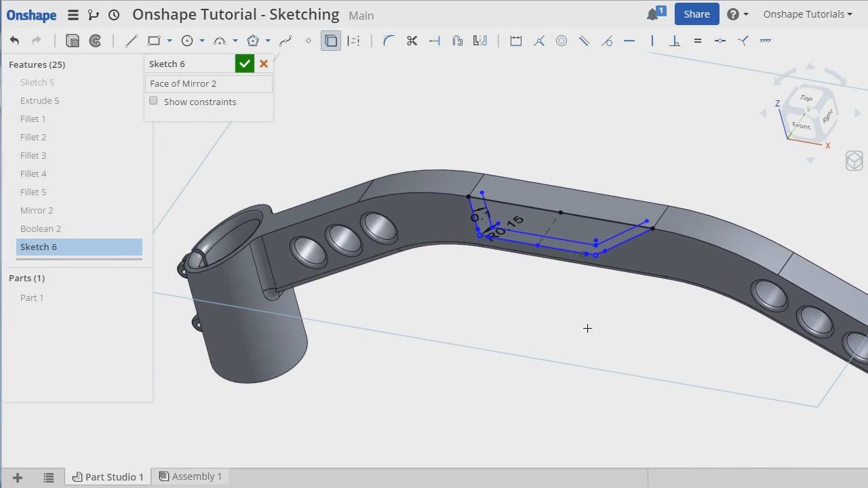The image size is (868, 488).
Task: Apply the Concentric constraint
Action: 561,41
